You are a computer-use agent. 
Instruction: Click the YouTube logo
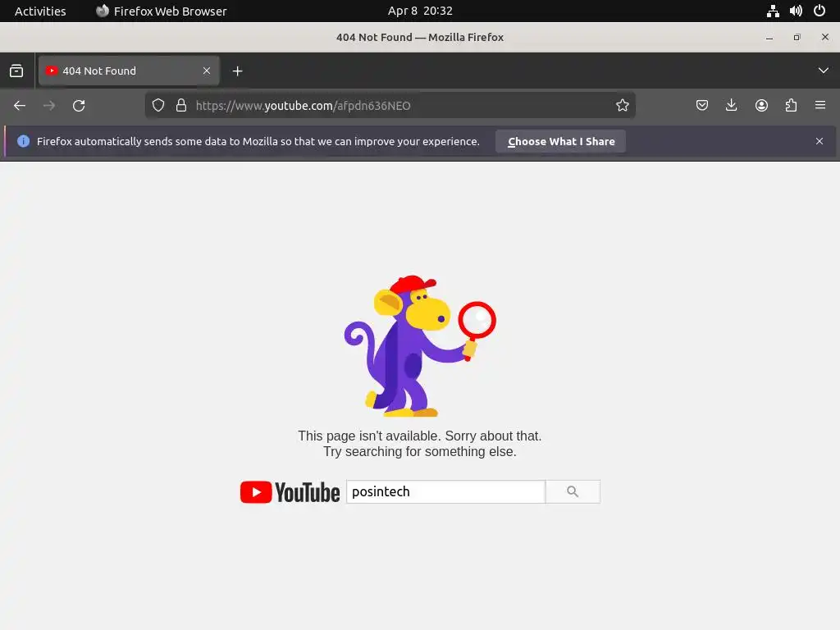point(290,492)
